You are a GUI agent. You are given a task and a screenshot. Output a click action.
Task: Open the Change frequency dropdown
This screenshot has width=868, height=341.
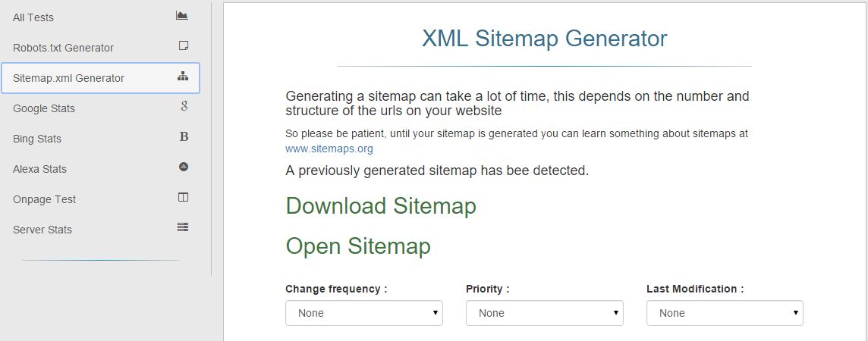point(364,313)
